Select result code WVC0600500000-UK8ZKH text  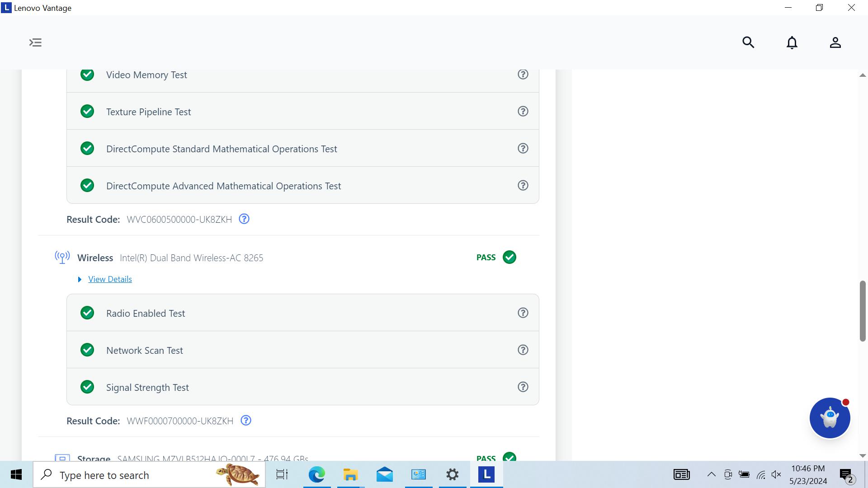179,220
